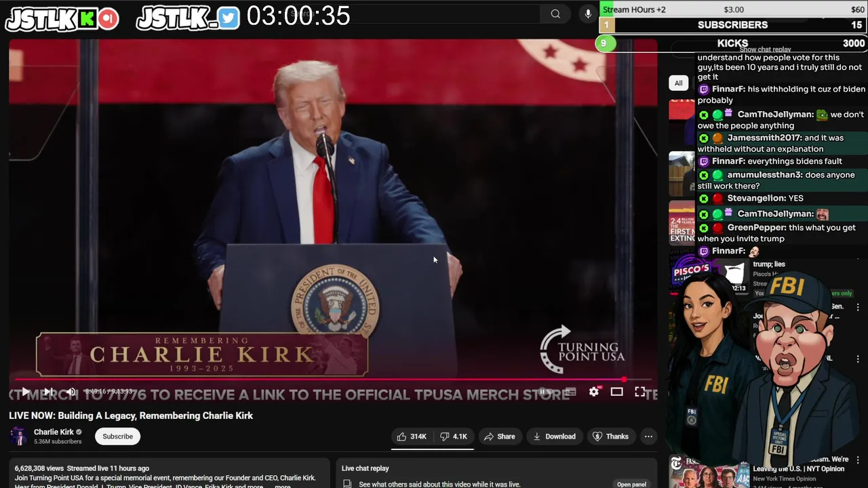Click the verified badge next to Charlie Kirk
This screenshot has width=868, height=488.
(x=79, y=432)
